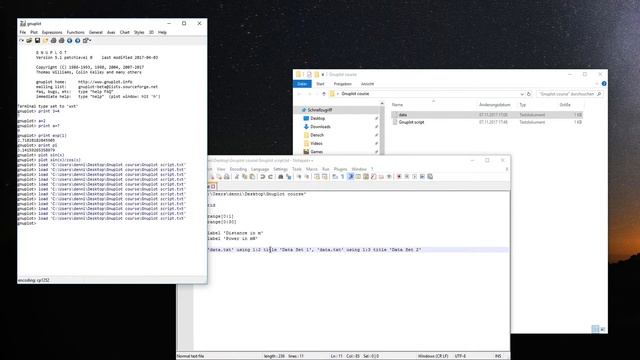This screenshot has width=640, height=360.
Task: Click the red record macro icon in Notepad++
Action: pyautogui.click(x=399, y=177)
